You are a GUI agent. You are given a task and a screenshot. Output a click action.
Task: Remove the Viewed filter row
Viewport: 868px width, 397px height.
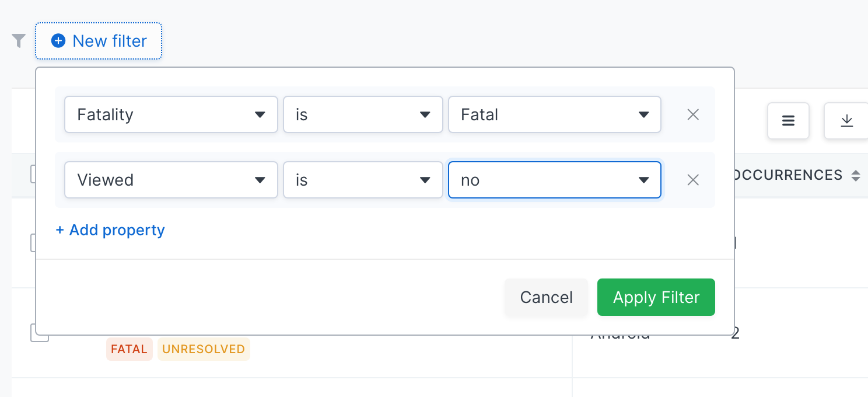click(x=693, y=180)
